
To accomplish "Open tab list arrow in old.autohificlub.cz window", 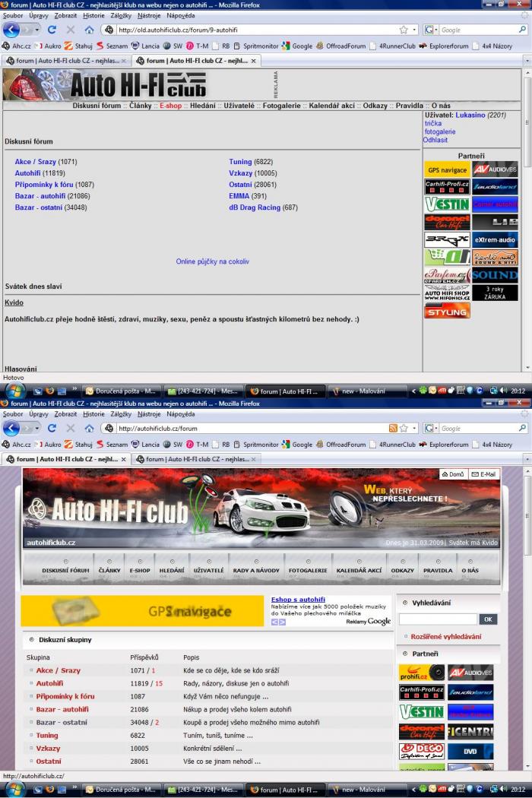I will [x=527, y=61].
